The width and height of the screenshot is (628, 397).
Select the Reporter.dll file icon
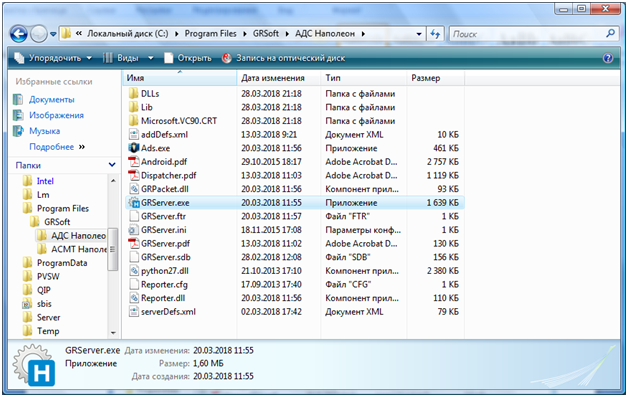[x=133, y=298]
